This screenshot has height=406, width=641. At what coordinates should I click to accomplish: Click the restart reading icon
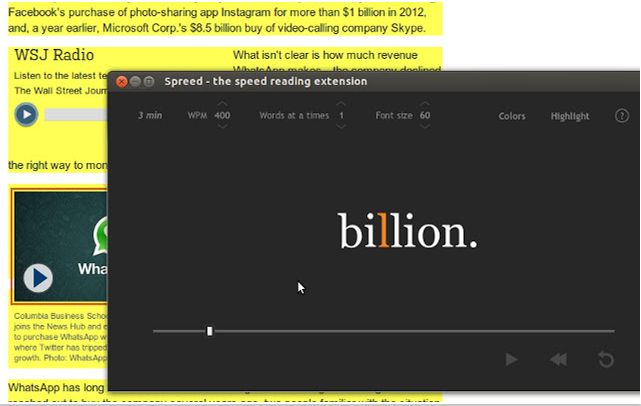click(x=605, y=360)
